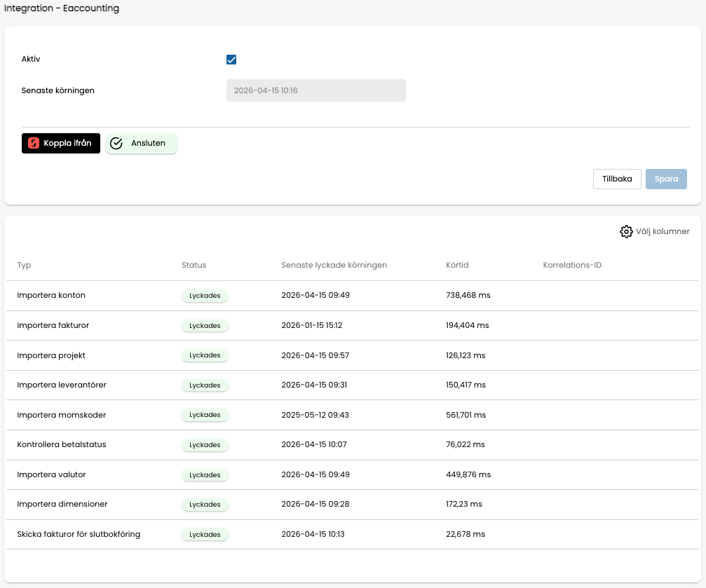Click the checkmark circle icon on Ansluten
The width and height of the screenshot is (706, 588).
click(116, 143)
